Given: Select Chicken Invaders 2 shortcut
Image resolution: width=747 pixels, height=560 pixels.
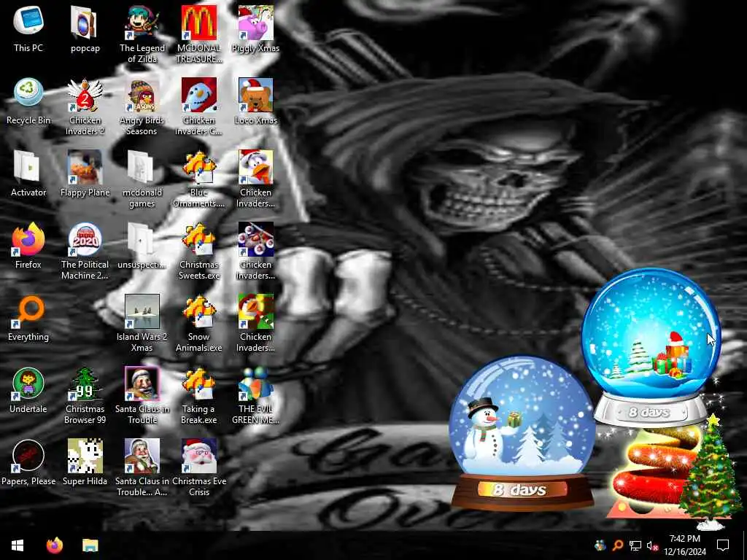Looking at the screenshot, I should pos(85,106).
